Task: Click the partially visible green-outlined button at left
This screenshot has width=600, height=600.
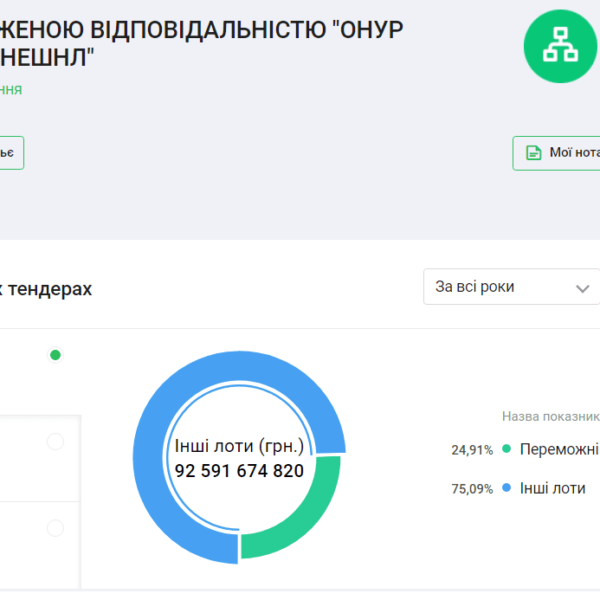Action: 11,153
